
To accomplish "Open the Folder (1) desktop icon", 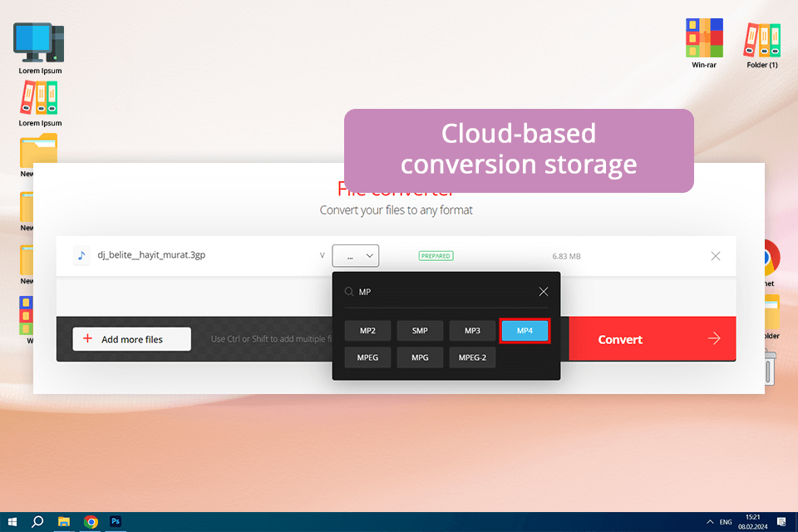I will 762,45.
